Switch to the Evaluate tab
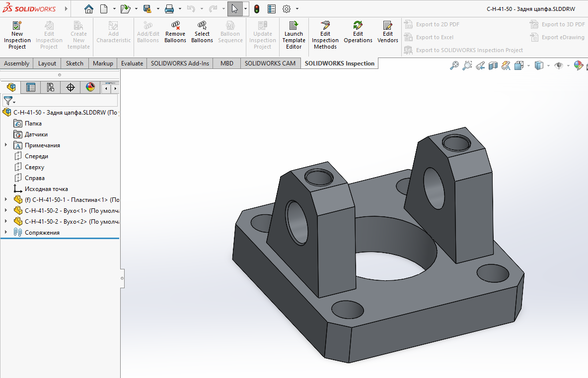588x378 pixels. pyautogui.click(x=132, y=63)
